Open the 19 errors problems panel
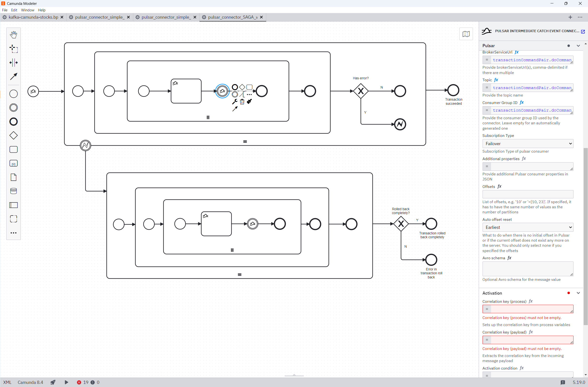The width and height of the screenshot is (588, 387). [x=83, y=382]
